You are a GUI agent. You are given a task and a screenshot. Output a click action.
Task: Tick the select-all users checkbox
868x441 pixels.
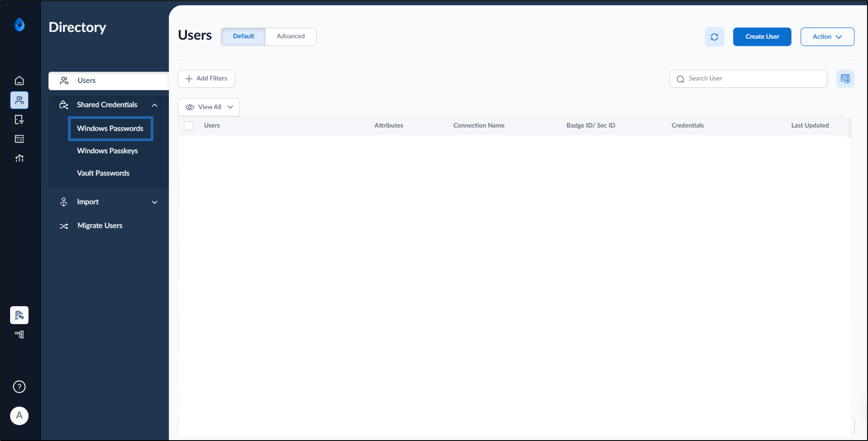(188, 126)
